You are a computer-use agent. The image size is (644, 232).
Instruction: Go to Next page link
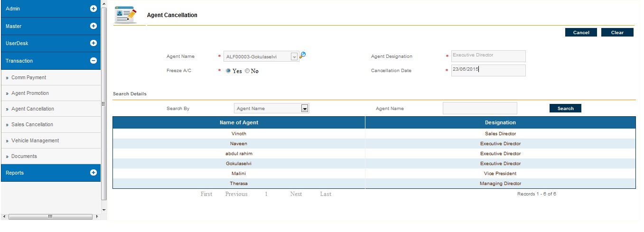pos(296,194)
